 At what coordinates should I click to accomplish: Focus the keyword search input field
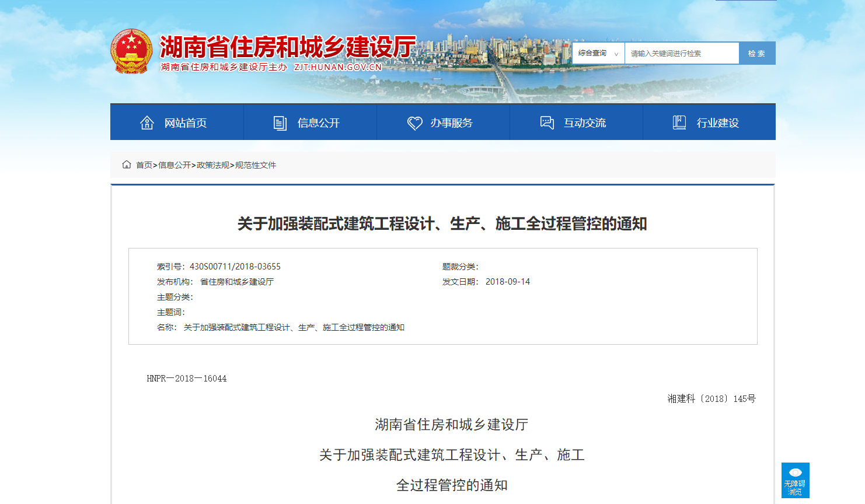(x=681, y=53)
